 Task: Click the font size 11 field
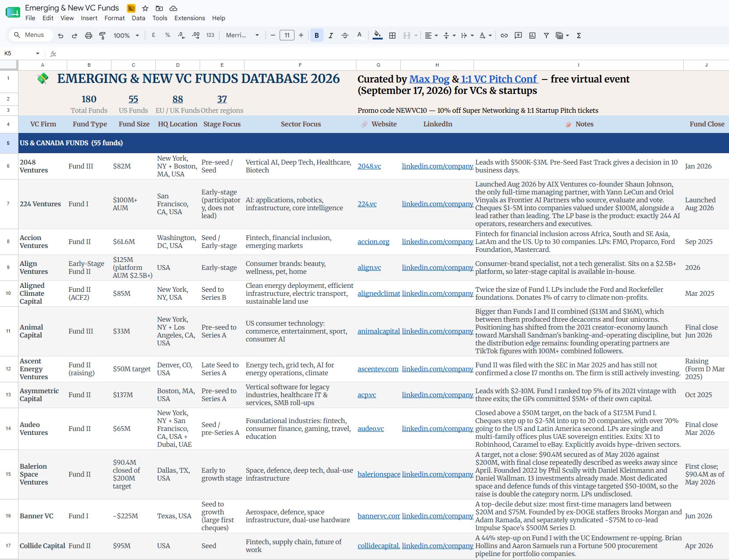pyautogui.click(x=287, y=36)
